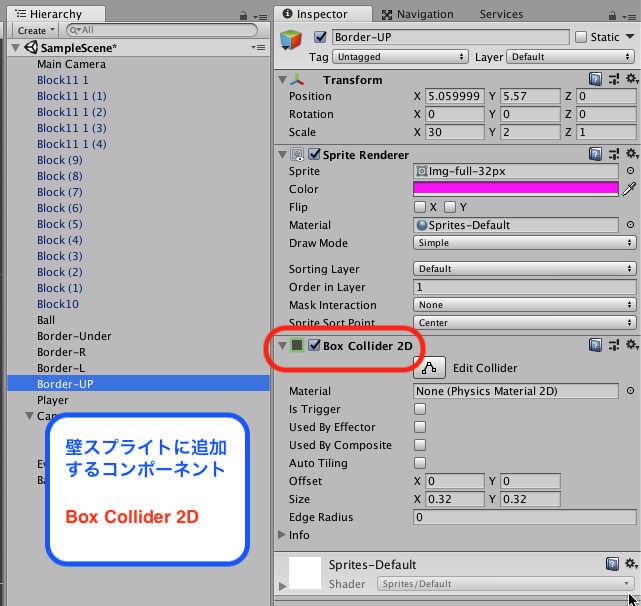Open Sprite Renderer help reference icon

pos(595,154)
